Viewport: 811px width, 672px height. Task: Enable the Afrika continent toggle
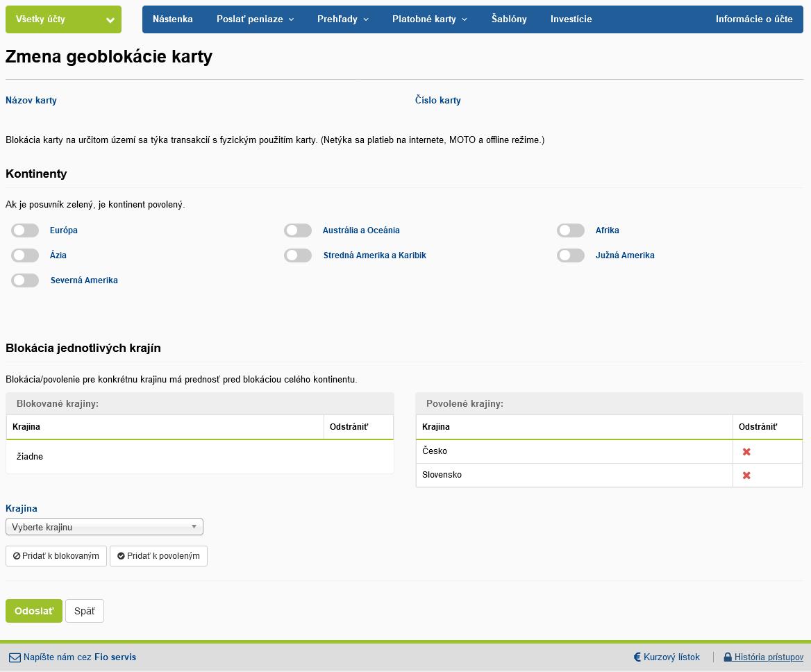pos(571,230)
